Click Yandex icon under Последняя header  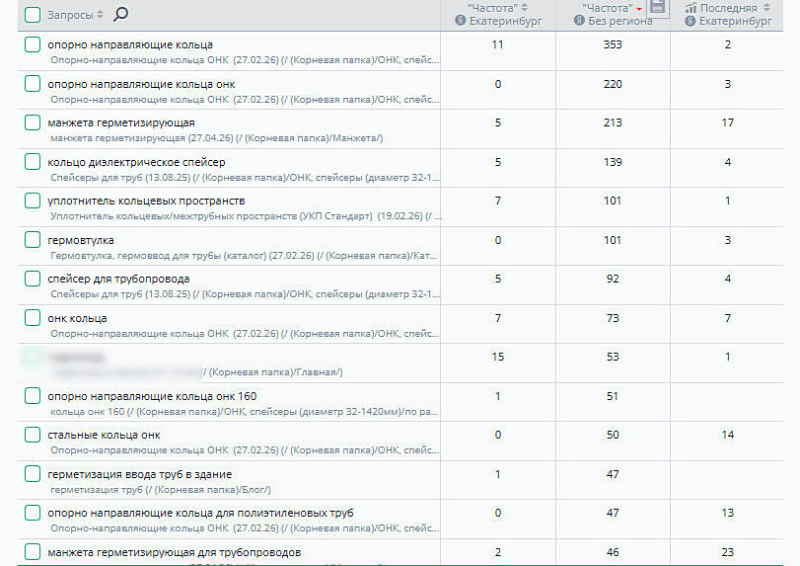pyautogui.click(x=690, y=21)
